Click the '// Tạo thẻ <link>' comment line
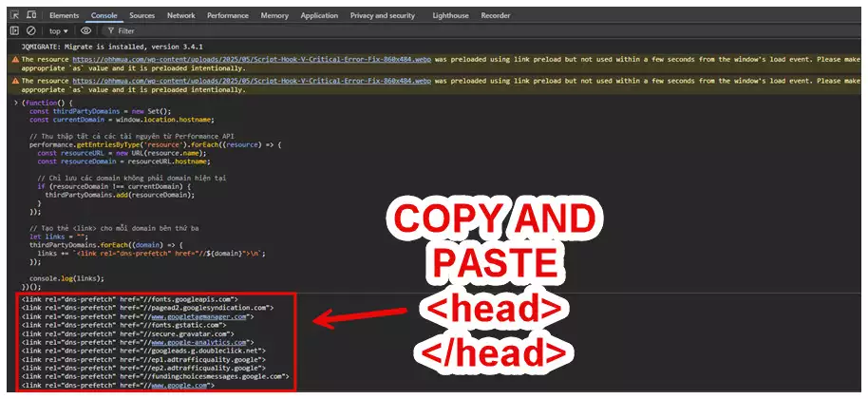868x399 pixels. click(114, 228)
